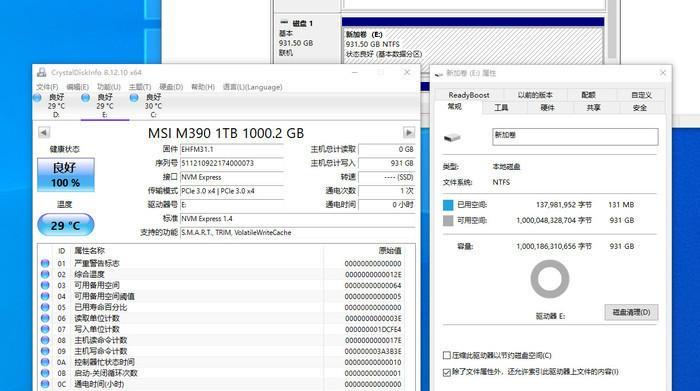
Task: Click the raw value 000000001DCFE4
Action: click(373, 329)
